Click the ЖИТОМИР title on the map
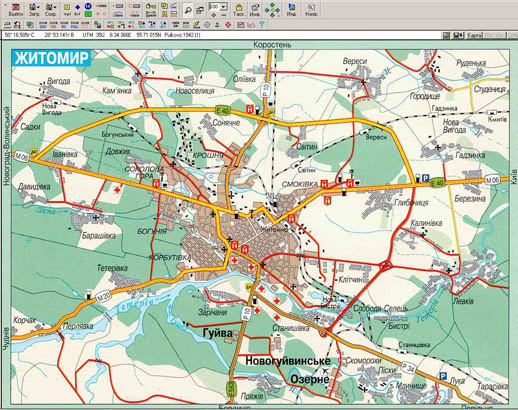Image resolution: width=518 pixels, height=410 pixels. [x=51, y=58]
